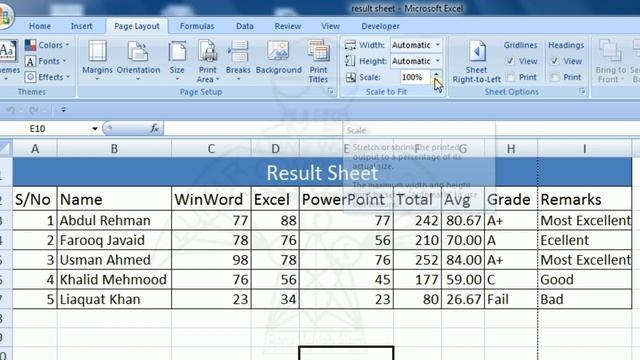Viewport: 640px width, 360px height.
Task: Select the Remarks cell showing Ecellent
Action: tap(584, 240)
